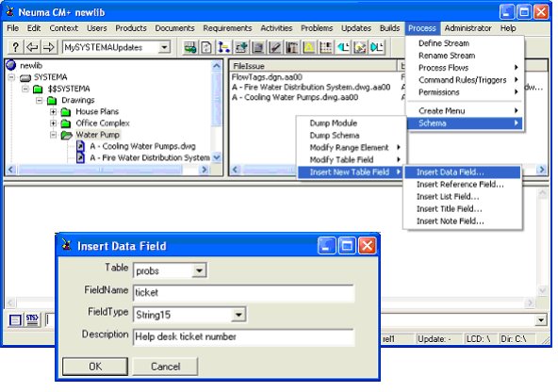Click the gray stacked window toolbar icon
The width and height of the screenshot is (558, 392).
coord(258,47)
